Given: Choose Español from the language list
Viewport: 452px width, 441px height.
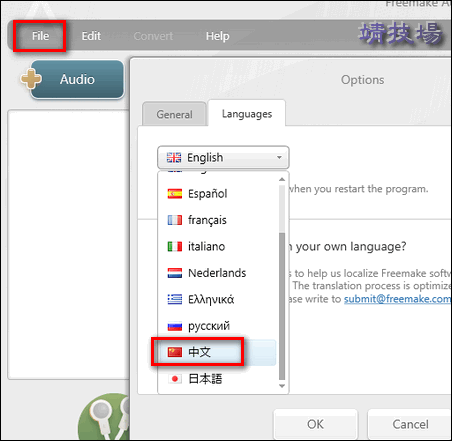Looking at the screenshot, I should click(217, 194).
